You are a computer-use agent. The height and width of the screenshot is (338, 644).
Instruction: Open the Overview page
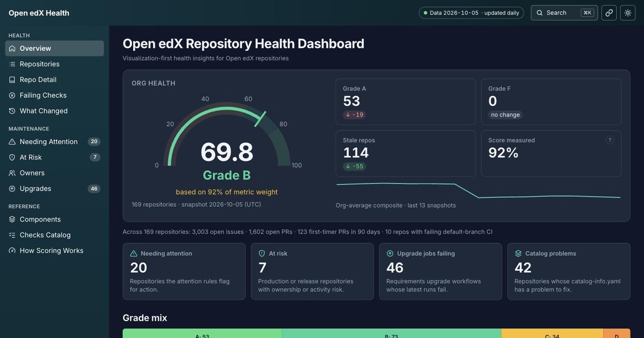pyautogui.click(x=55, y=48)
